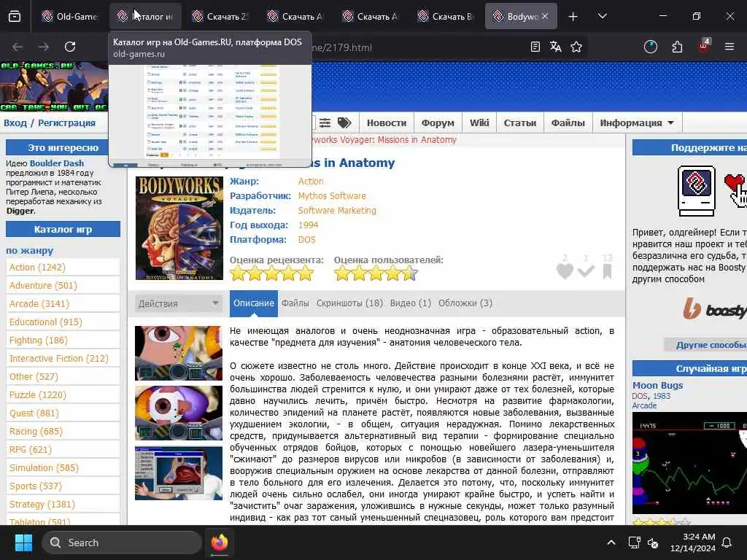
Task: Open Firefox View icon in tab bar
Action: pyautogui.click(x=15, y=17)
